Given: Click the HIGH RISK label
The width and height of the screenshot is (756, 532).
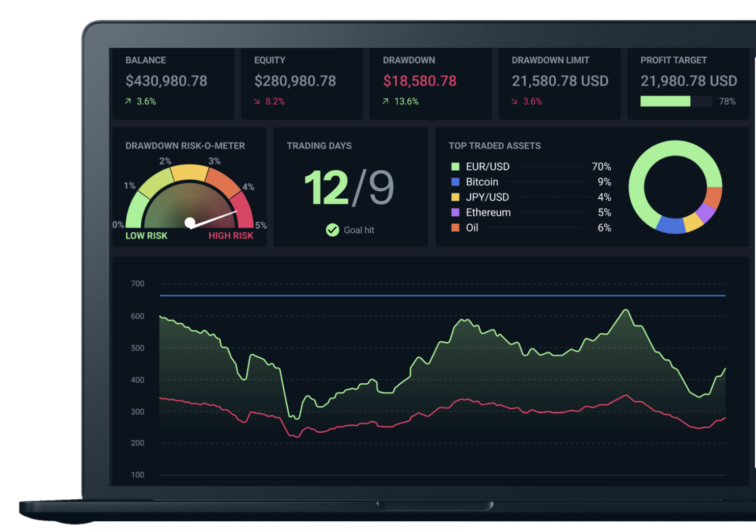Looking at the screenshot, I should (231, 235).
